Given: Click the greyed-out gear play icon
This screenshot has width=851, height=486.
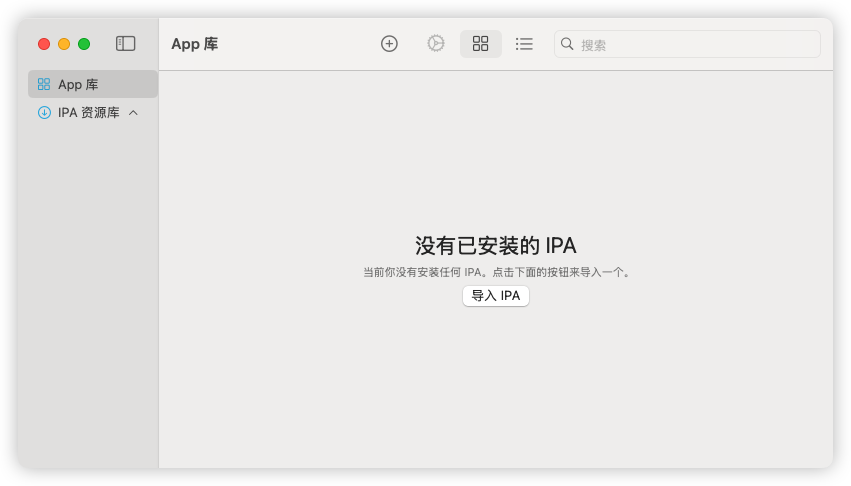Looking at the screenshot, I should point(436,44).
